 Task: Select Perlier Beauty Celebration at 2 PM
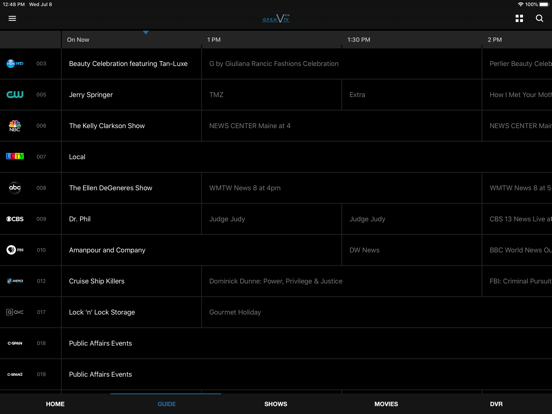(x=517, y=64)
